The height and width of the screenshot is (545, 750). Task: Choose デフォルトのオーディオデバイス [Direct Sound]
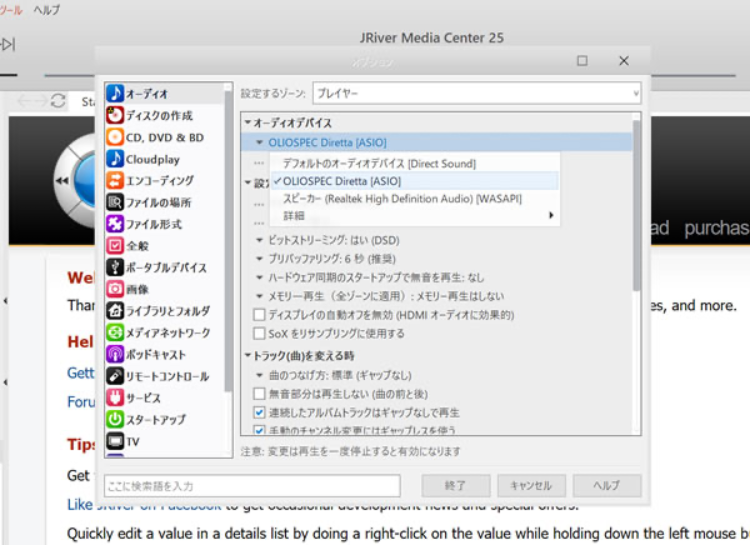378,162
